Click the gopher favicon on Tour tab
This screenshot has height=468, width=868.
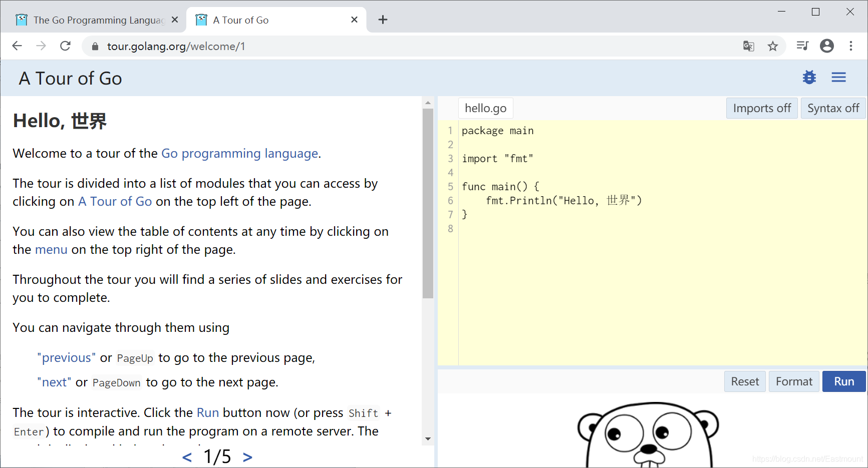[x=201, y=20]
